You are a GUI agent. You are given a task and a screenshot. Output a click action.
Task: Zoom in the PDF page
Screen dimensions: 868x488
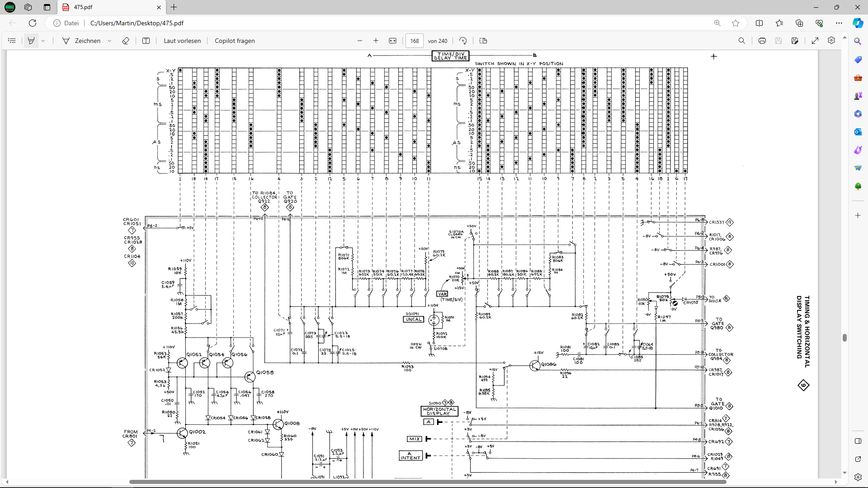point(376,41)
